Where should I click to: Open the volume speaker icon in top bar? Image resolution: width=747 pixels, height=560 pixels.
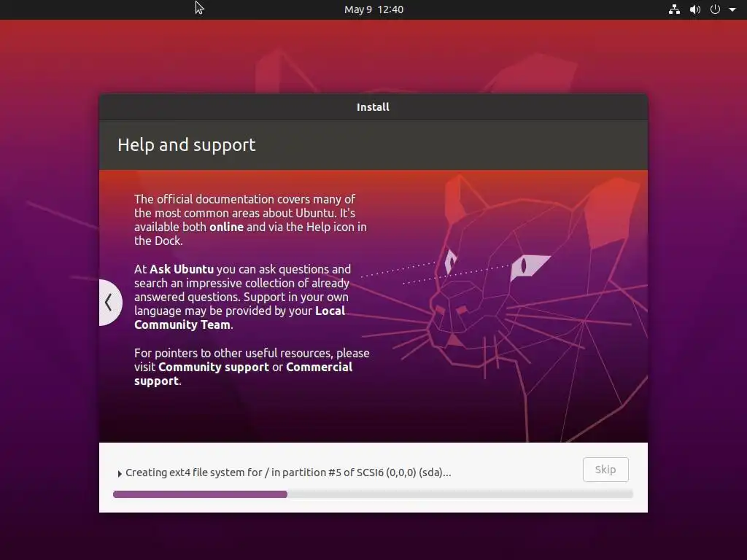tap(695, 9)
